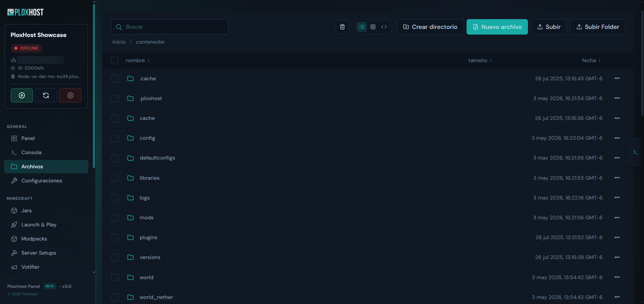Open more options for libraries row

tap(617, 178)
